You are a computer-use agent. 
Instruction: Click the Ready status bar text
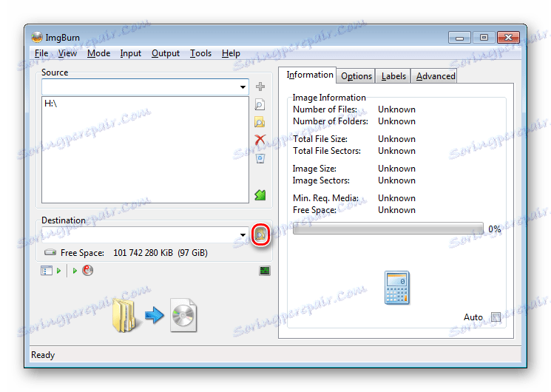(43, 355)
